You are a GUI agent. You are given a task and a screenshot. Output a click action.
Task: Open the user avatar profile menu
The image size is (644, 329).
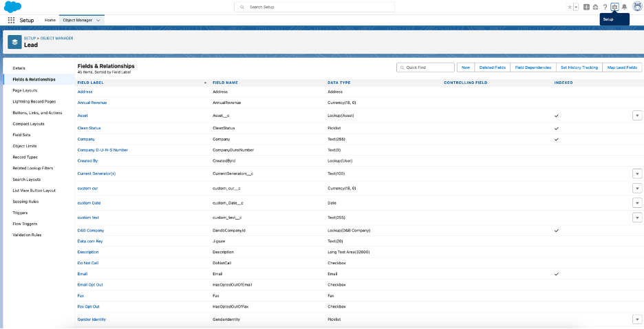(x=636, y=7)
